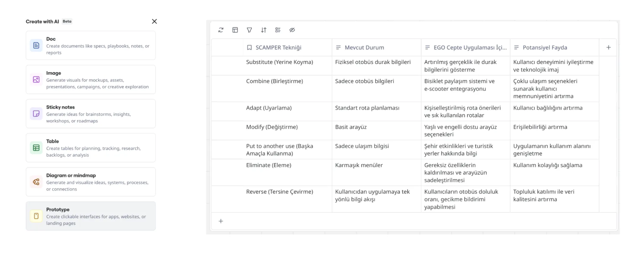Click the Sticky notes card icon

pos(36,113)
